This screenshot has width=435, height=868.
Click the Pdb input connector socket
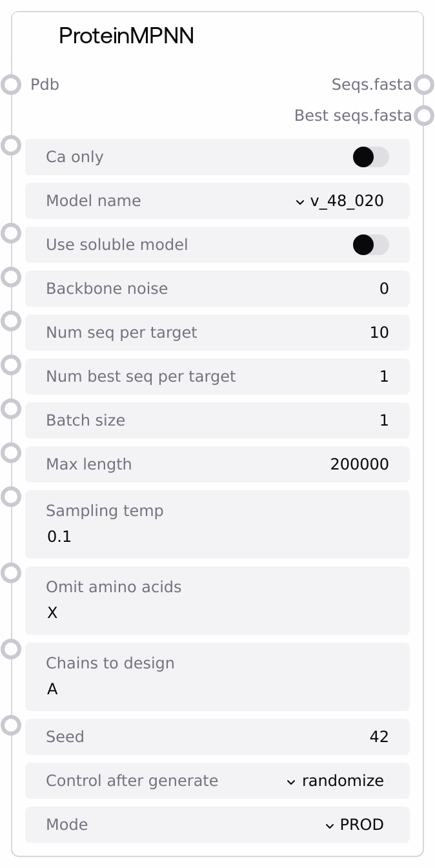[11, 85]
